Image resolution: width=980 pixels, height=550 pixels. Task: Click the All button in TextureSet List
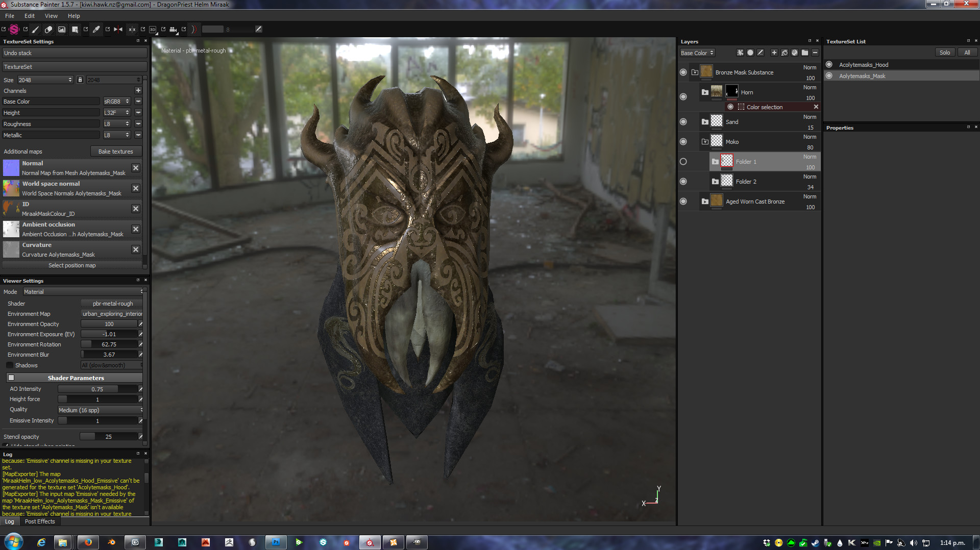(x=967, y=53)
